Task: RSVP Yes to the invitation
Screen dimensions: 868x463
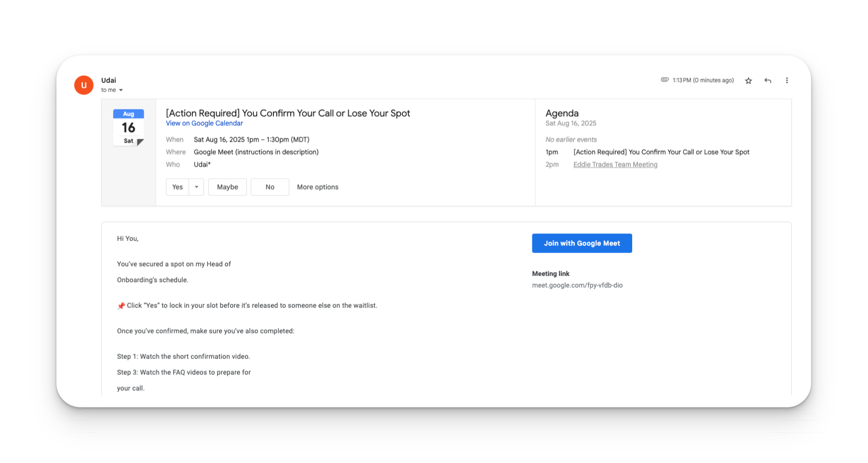Action: coord(177,187)
